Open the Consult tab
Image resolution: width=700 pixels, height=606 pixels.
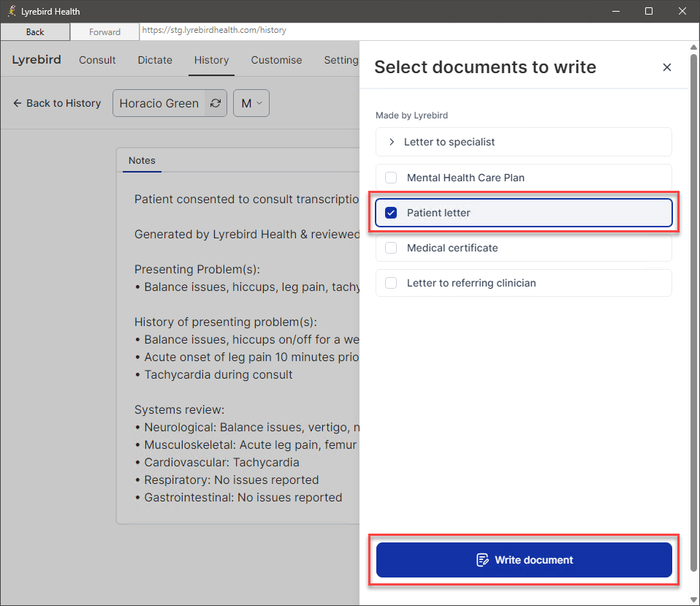(x=97, y=60)
